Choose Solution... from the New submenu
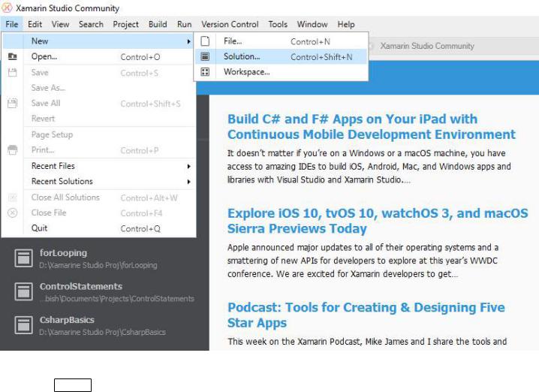 (282, 57)
